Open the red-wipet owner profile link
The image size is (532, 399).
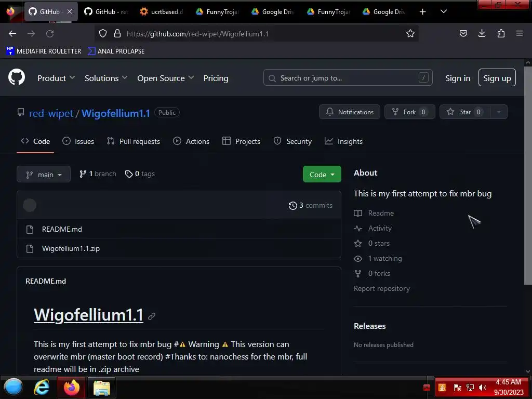point(51,113)
